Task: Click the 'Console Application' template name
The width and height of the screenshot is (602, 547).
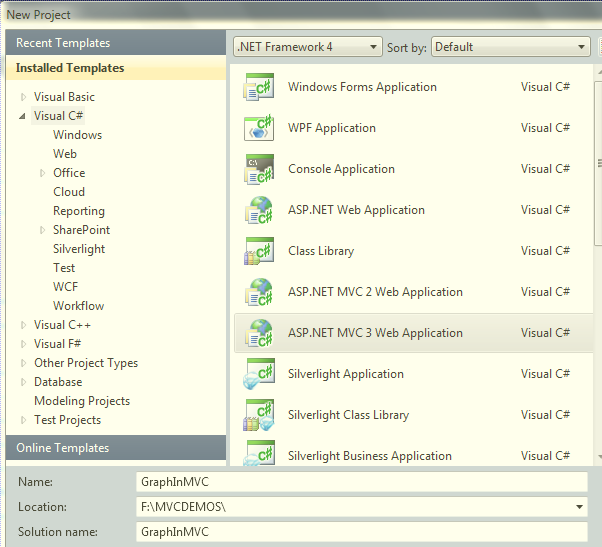Action: pyautogui.click(x=341, y=169)
